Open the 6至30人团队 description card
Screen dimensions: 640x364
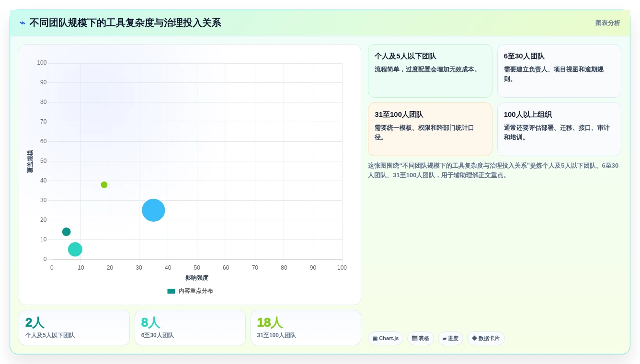click(559, 71)
